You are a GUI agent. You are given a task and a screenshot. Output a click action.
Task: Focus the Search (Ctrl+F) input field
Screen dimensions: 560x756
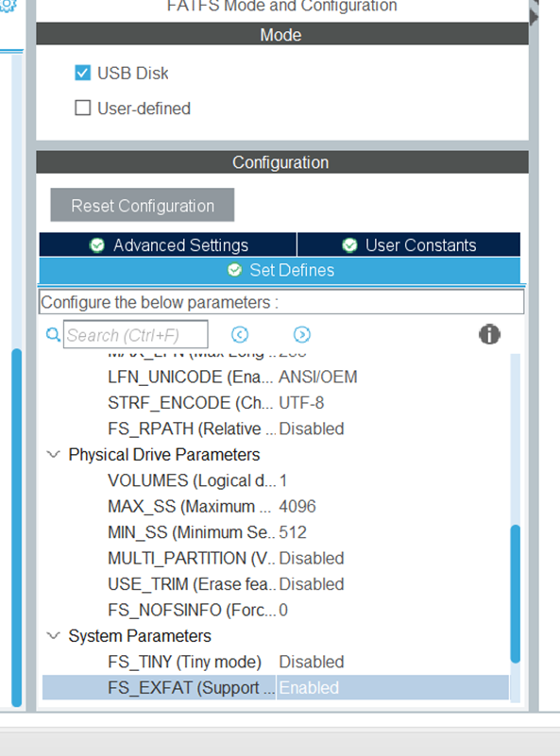click(x=136, y=334)
